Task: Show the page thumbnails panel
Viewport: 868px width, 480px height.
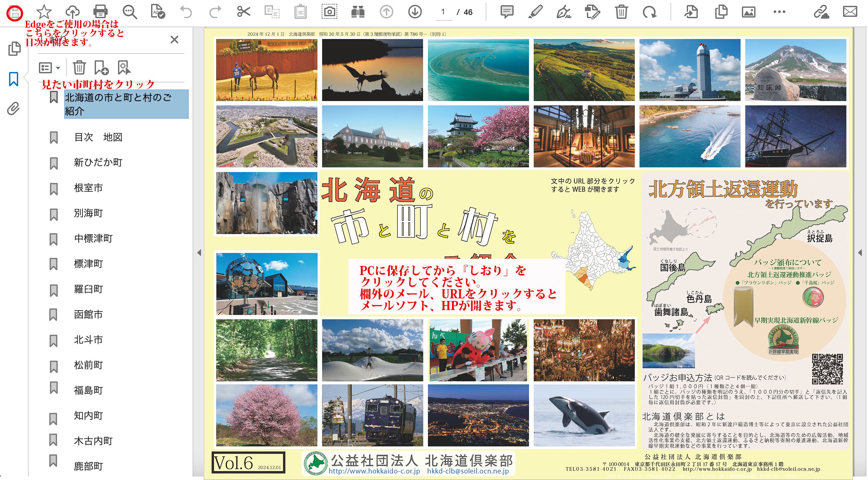Action: [x=14, y=49]
